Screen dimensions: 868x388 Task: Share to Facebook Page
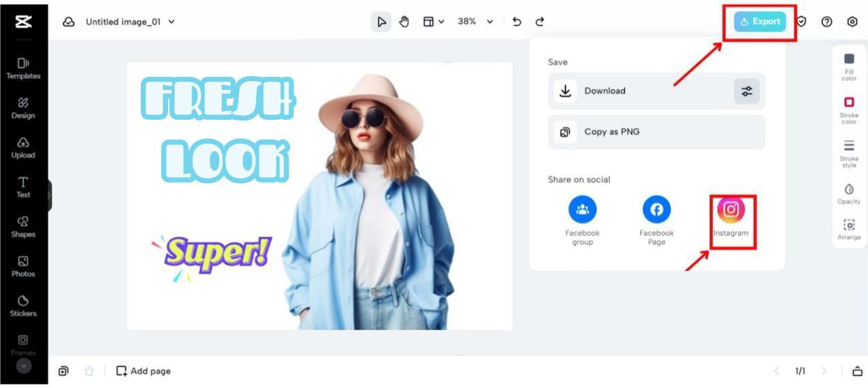(x=656, y=221)
